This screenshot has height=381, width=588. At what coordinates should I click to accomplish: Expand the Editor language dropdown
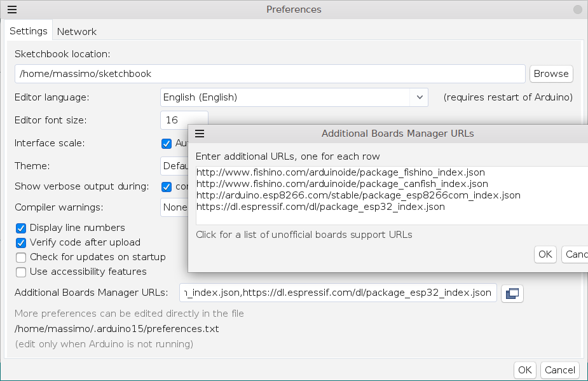click(419, 97)
